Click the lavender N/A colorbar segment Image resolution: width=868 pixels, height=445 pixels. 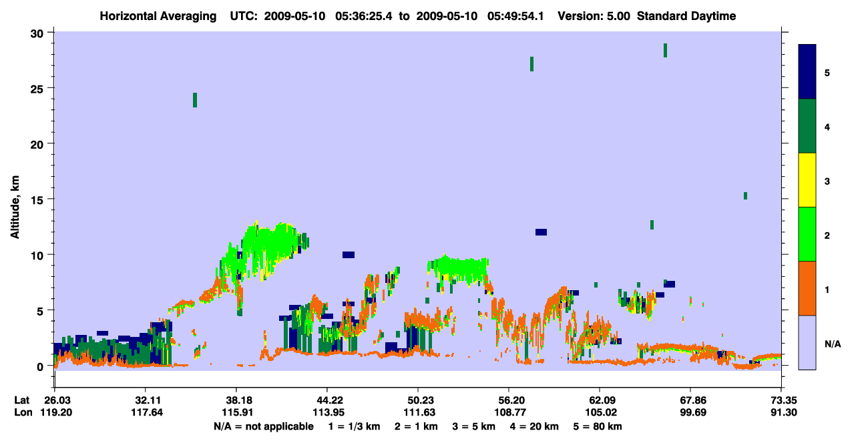click(x=807, y=342)
